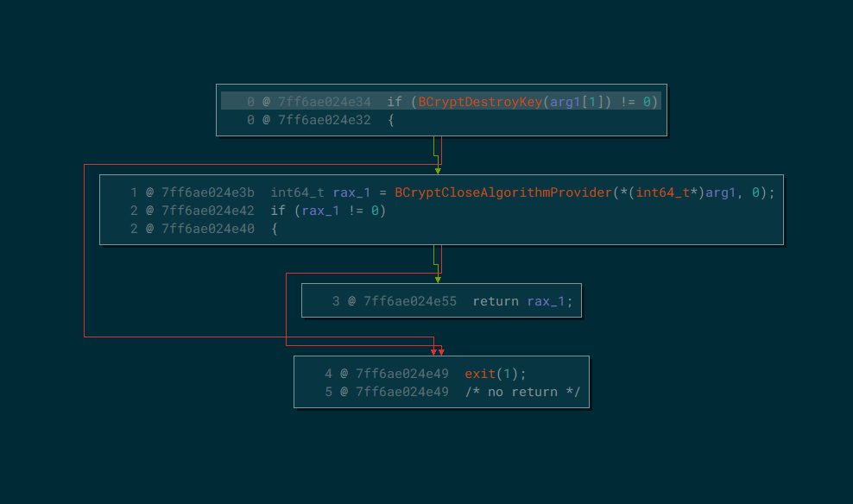Select rax_1 in the if condition

(x=320, y=211)
